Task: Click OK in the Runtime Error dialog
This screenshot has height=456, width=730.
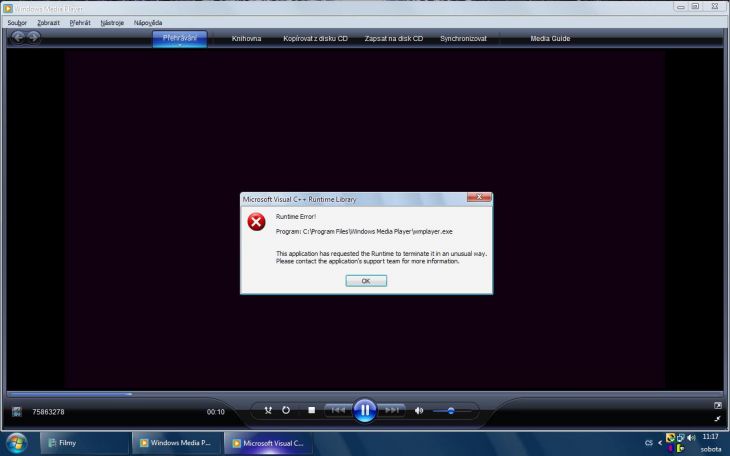Action: point(366,281)
